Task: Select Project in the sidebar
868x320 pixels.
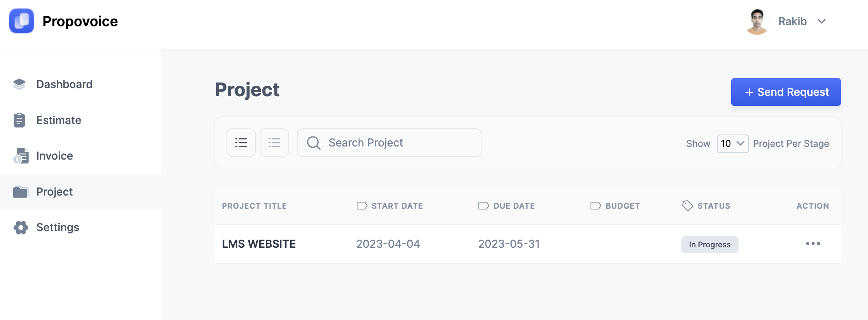Action: pos(80,192)
